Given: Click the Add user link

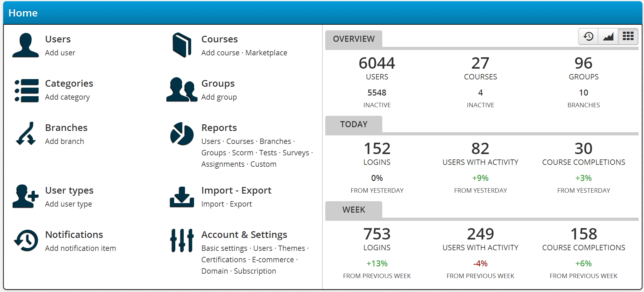Looking at the screenshot, I should tap(60, 53).
